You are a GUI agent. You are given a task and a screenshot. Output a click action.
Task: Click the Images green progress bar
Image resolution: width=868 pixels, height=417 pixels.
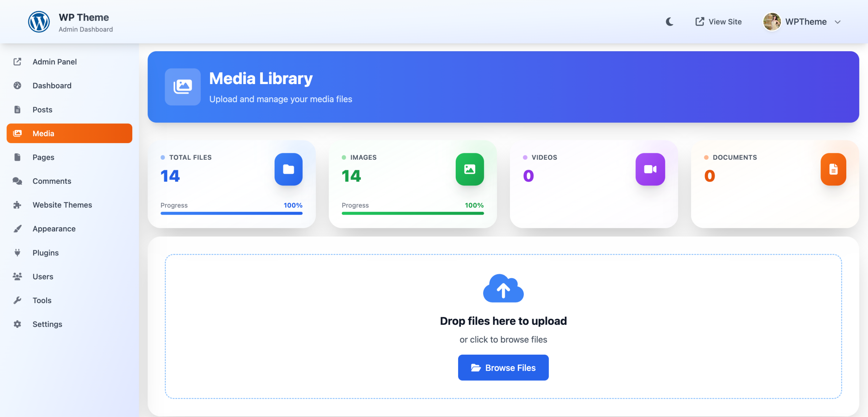click(x=413, y=213)
